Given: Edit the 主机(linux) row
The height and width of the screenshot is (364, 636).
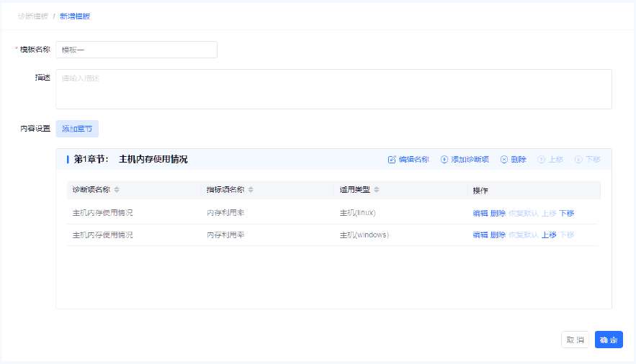Looking at the screenshot, I should click(480, 214).
